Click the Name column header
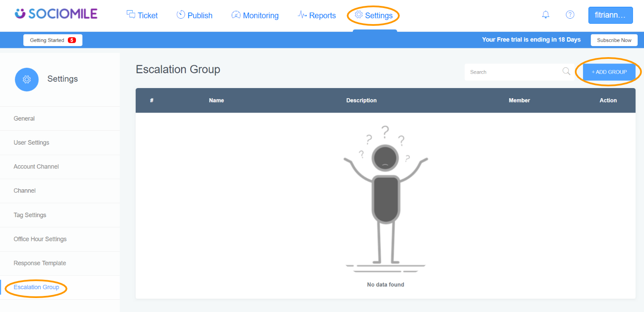Viewport: 644px width, 312px height. [216, 100]
